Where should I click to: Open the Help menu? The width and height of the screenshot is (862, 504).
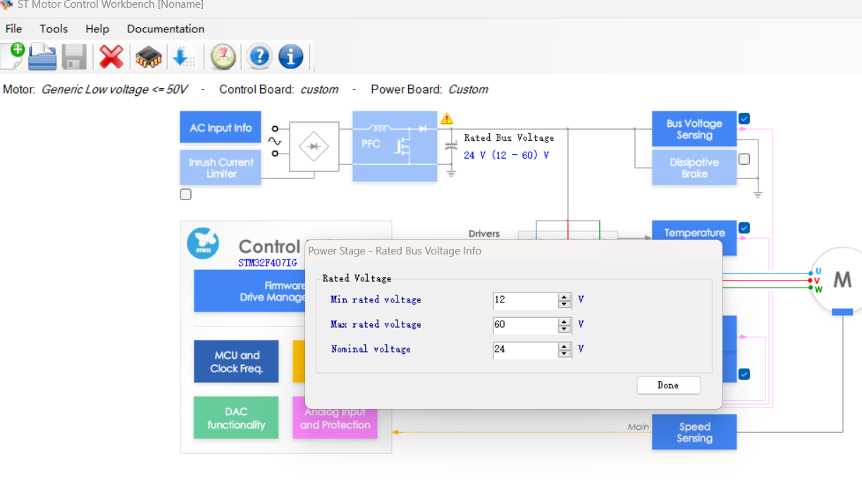[x=97, y=29]
